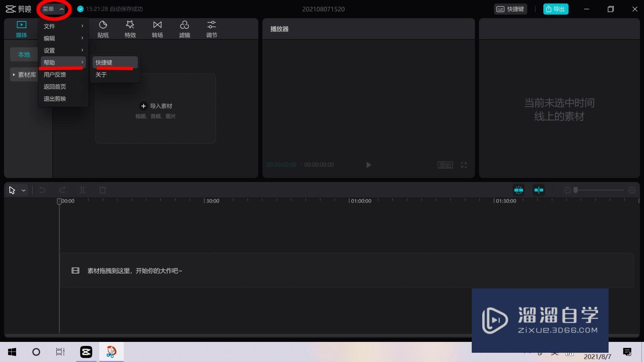
Task: Open Cortana search circle on the taskbar
Action: click(x=36, y=352)
